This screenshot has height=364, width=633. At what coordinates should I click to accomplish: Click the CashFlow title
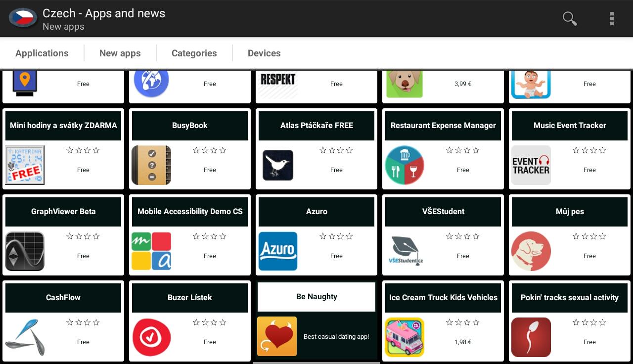(63, 298)
